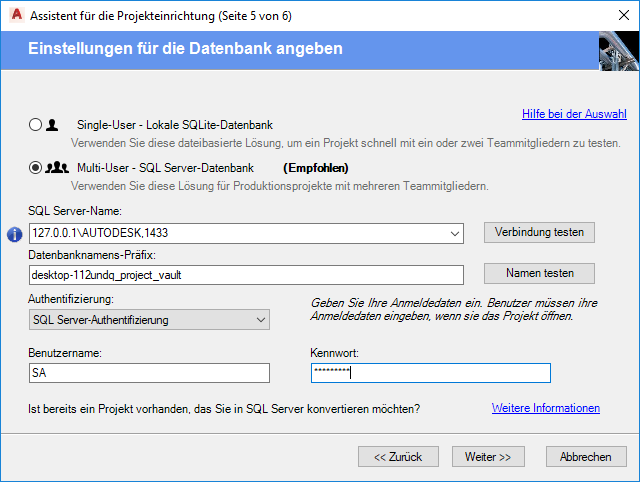Viewport: 640px width, 482px height.
Task: Open the Authentifizierung dropdown
Action: (149, 320)
